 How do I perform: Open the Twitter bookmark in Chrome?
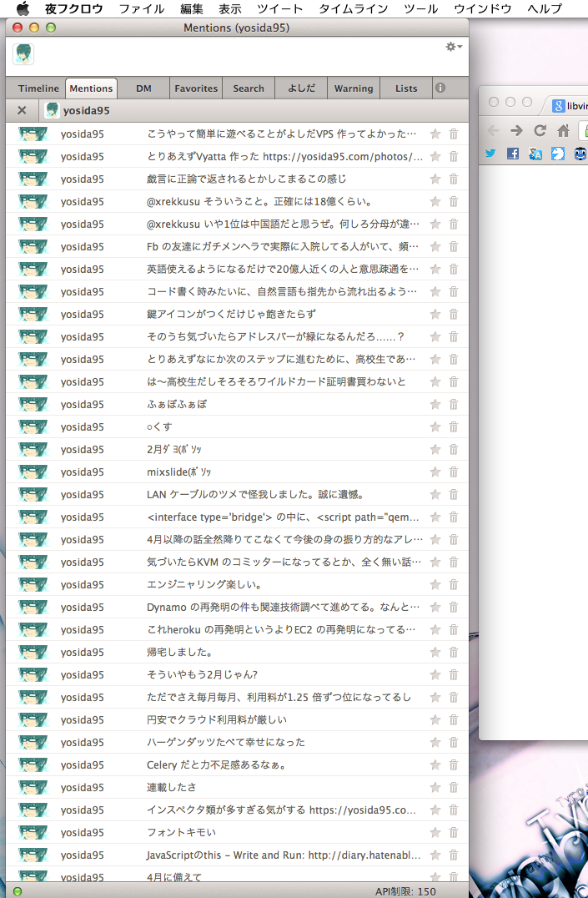pyautogui.click(x=490, y=154)
